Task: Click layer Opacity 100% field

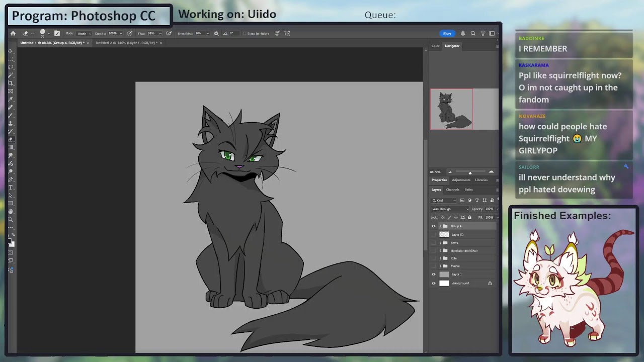Action: tap(489, 209)
